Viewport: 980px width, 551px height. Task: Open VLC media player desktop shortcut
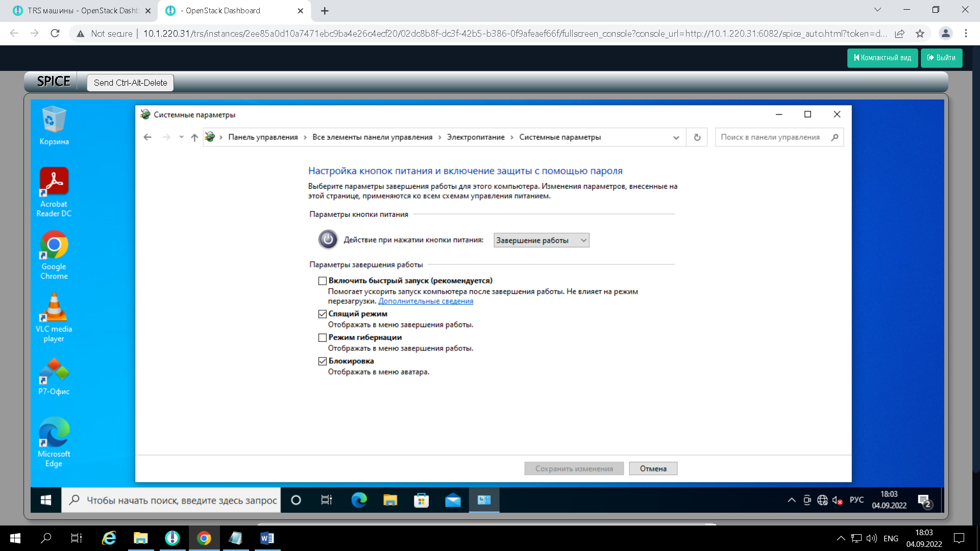click(x=54, y=317)
